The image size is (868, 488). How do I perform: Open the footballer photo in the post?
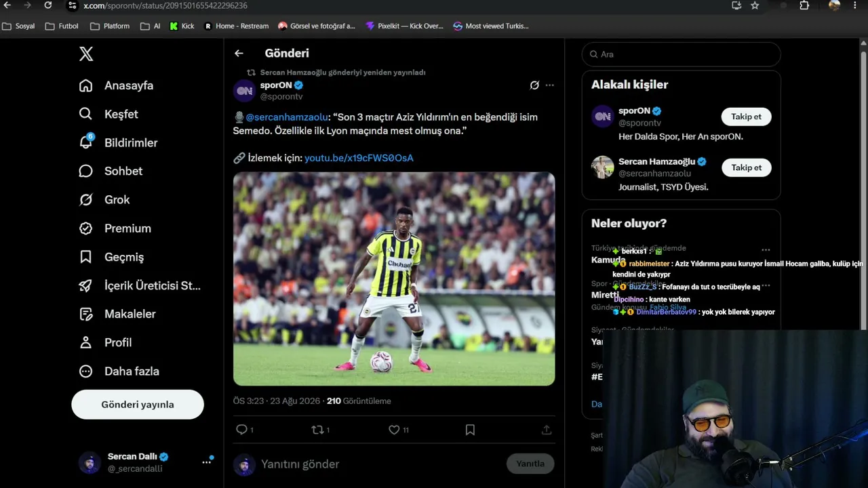(x=394, y=279)
